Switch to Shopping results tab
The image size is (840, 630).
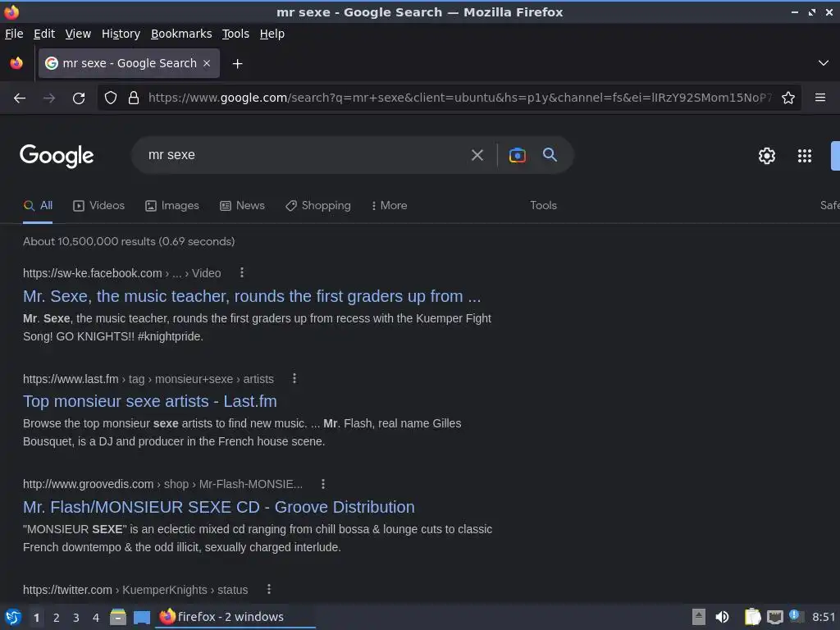[x=317, y=206]
